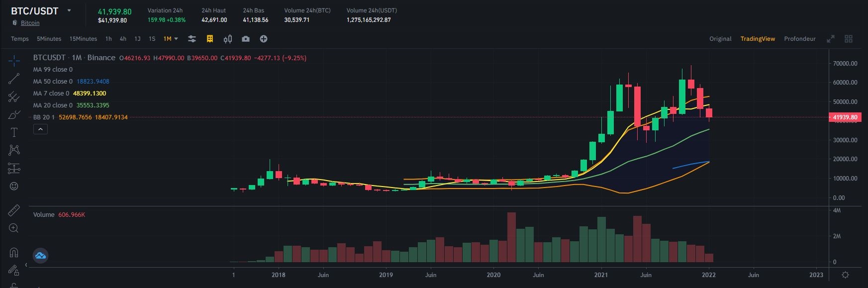868x288 pixels.
Task: Click the yellow bookmark icon in toolbar
Action: [x=210, y=39]
